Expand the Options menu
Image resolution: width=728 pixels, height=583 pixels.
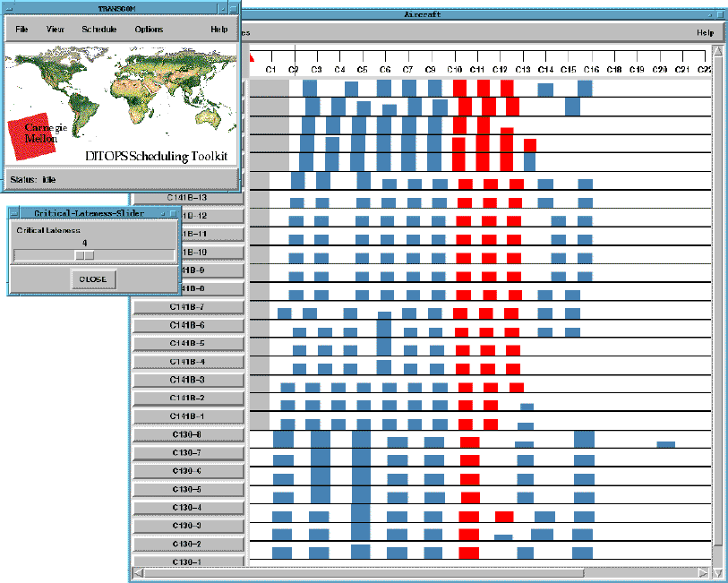pyautogui.click(x=149, y=30)
